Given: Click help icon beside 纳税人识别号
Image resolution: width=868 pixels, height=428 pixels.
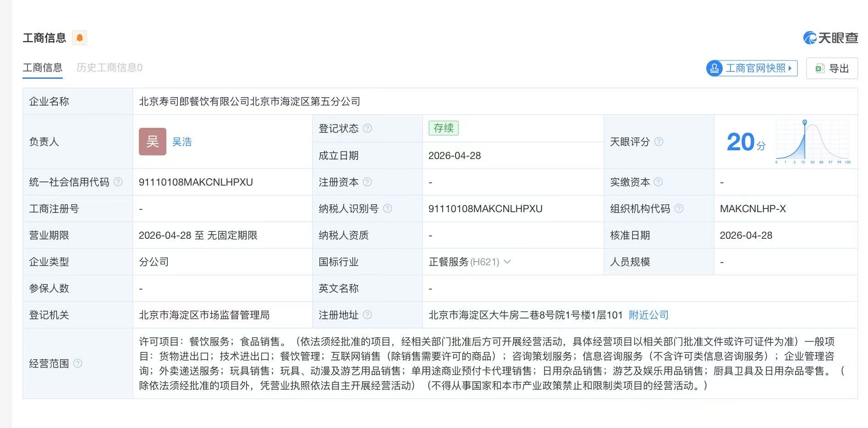Looking at the screenshot, I should 387,209.
